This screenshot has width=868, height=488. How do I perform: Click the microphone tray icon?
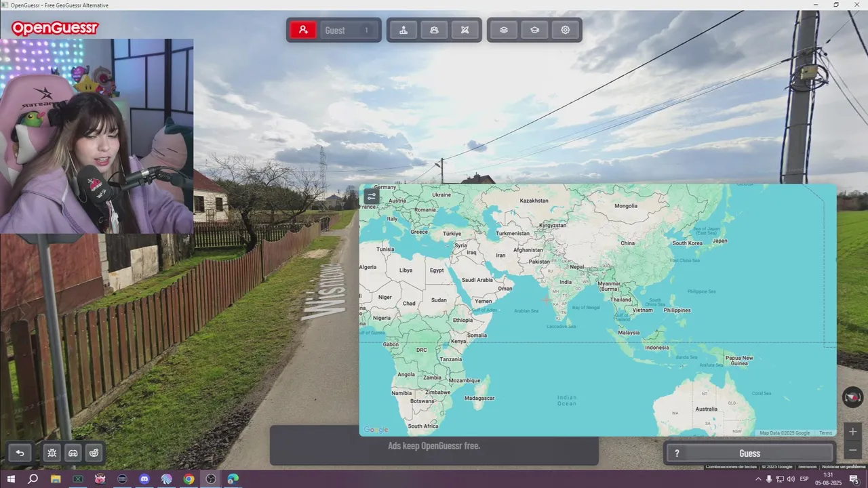pos(769,479)
